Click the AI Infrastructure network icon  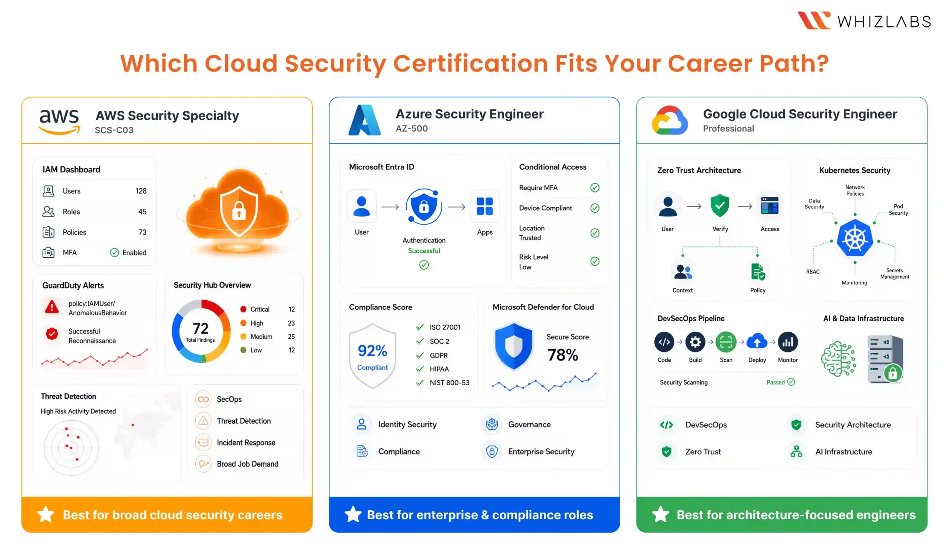click(x=796, y=451)
